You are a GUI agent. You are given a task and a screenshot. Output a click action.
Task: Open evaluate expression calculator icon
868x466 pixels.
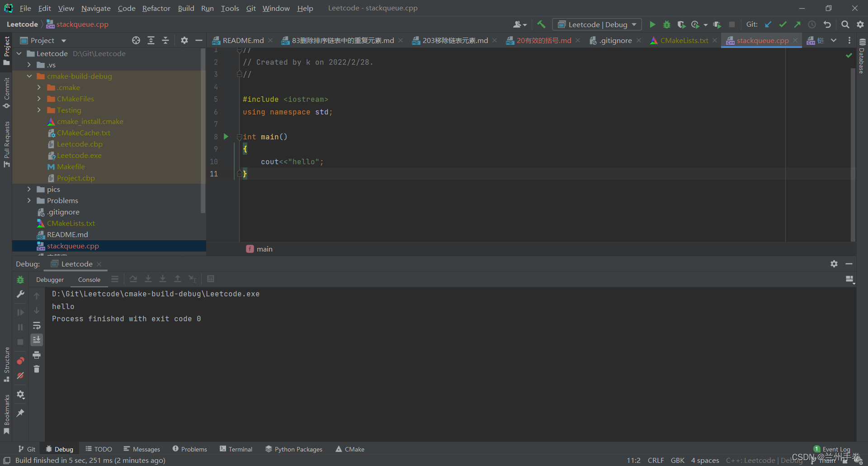point(211,279)
